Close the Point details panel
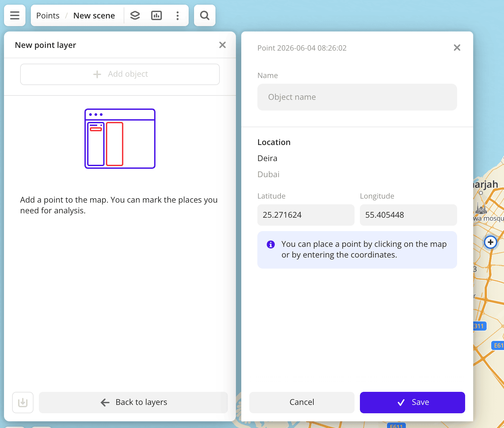The width and height of the screenshot is (504, 428). tap(457, 48)
